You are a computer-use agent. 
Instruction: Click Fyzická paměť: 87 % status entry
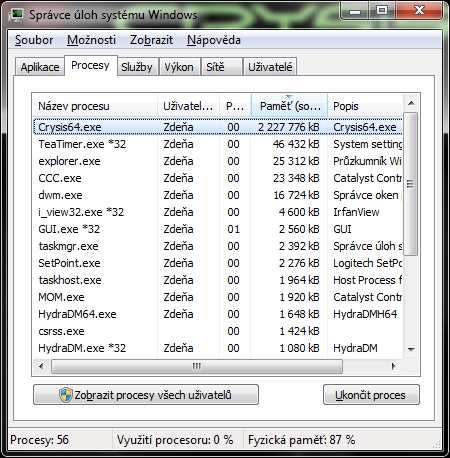tap(301, 440)
